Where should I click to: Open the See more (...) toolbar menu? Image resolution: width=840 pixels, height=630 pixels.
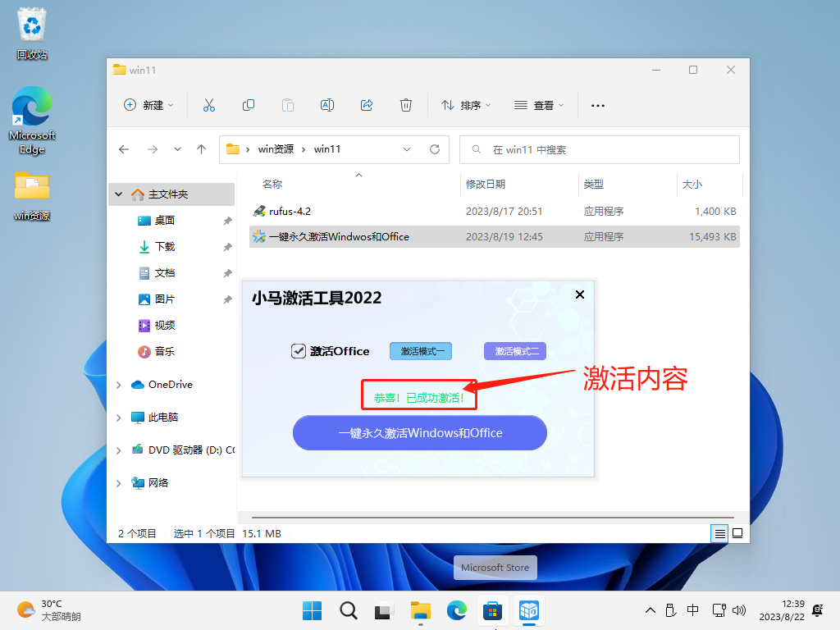click(x=598, y=106)
